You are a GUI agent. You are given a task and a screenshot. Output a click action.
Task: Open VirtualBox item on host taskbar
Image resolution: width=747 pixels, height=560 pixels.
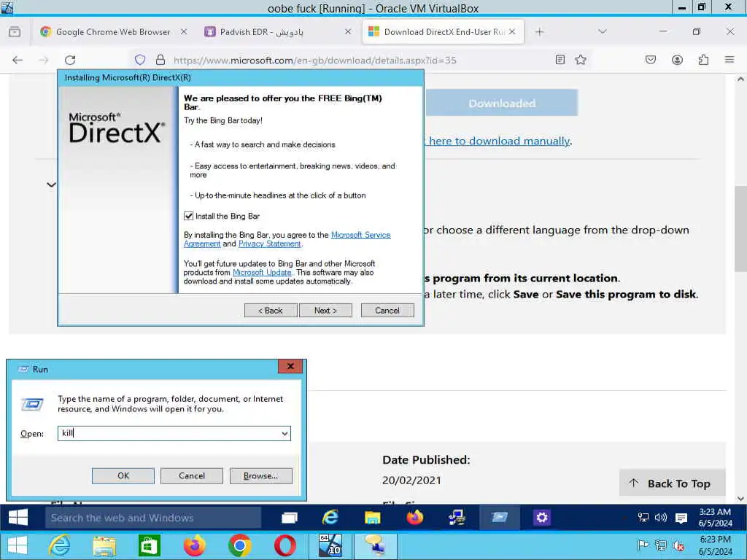pos(330,545)
